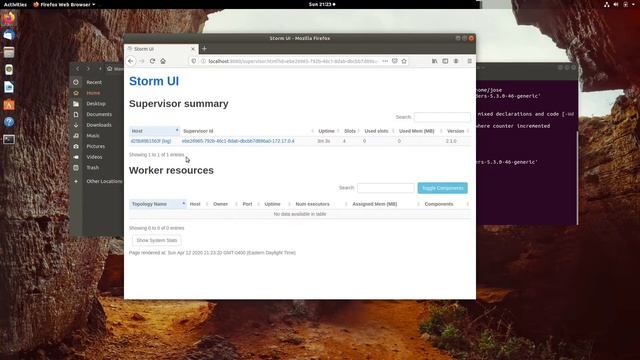
Task: Click Files window back arrow
Action: click(78, 69)
